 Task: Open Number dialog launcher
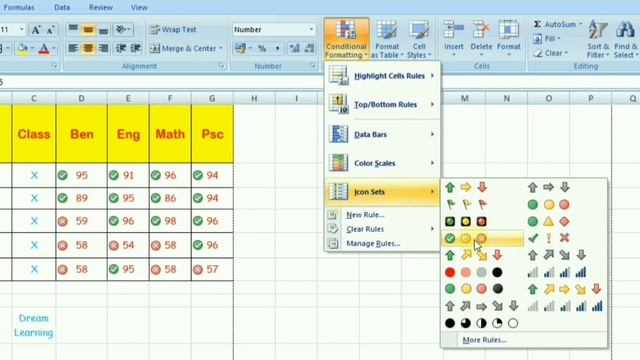tap(313, 66)
